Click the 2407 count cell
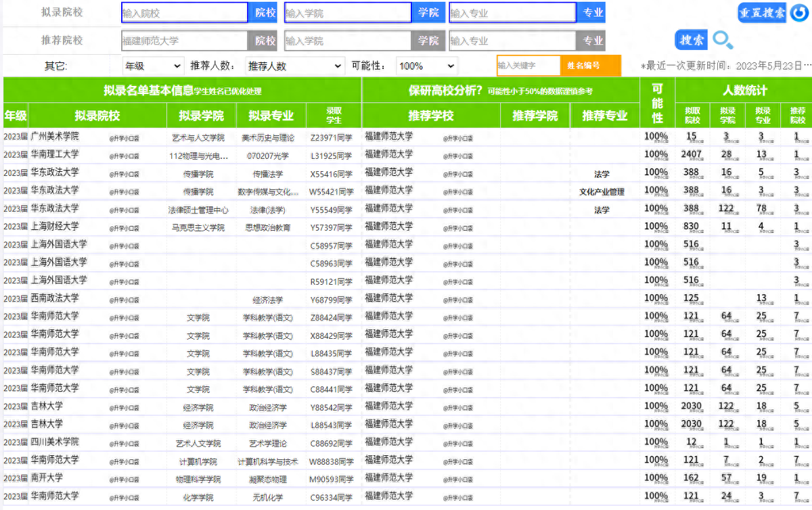812x510 pixels. 692,154
